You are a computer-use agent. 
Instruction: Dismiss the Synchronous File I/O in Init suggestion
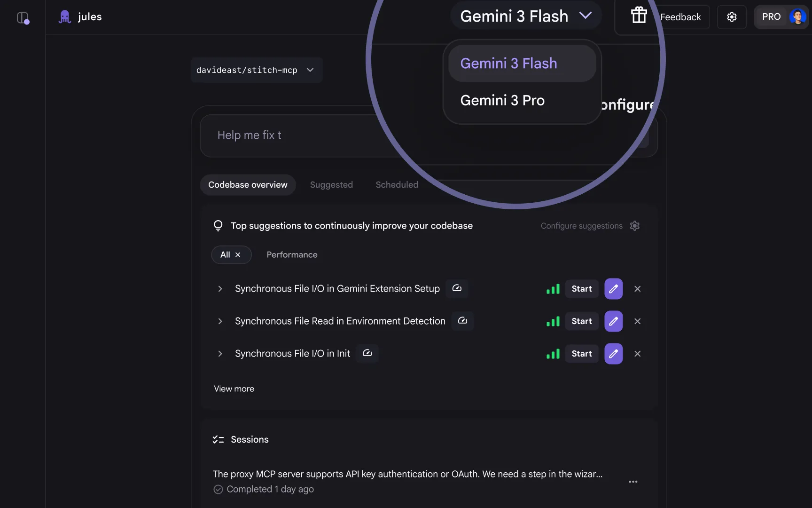pos(637,353)
